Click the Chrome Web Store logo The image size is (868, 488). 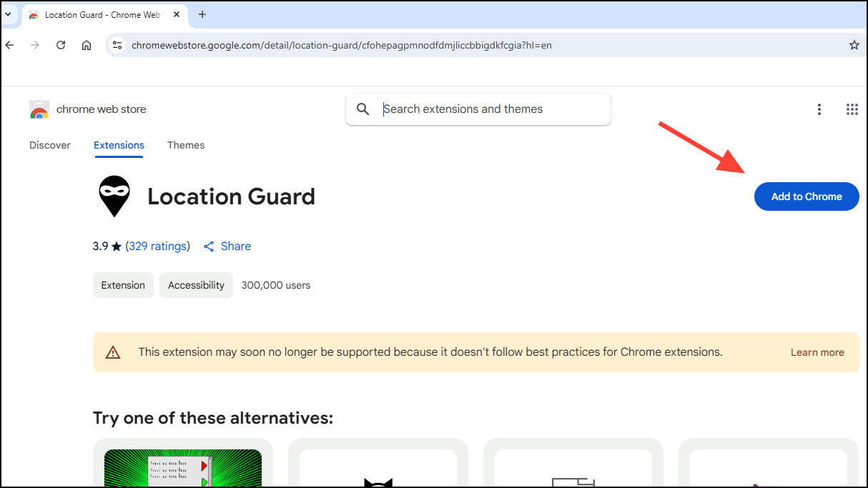point(39,109)
